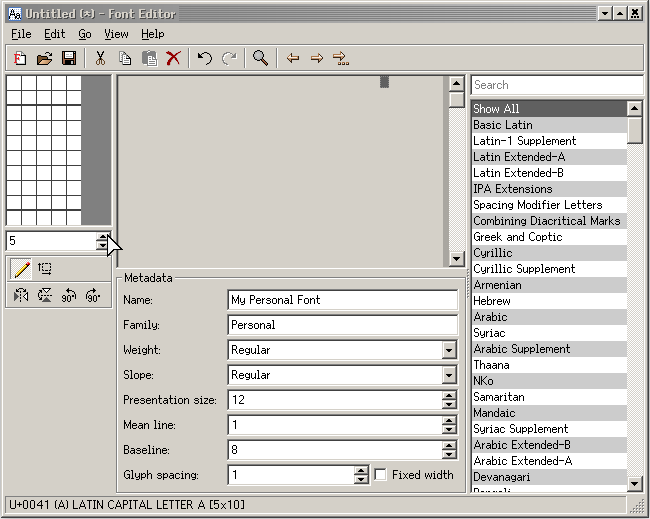This screenshot has height=519, width=650.
Task: Click the Name text field
Action: point(342,300)
